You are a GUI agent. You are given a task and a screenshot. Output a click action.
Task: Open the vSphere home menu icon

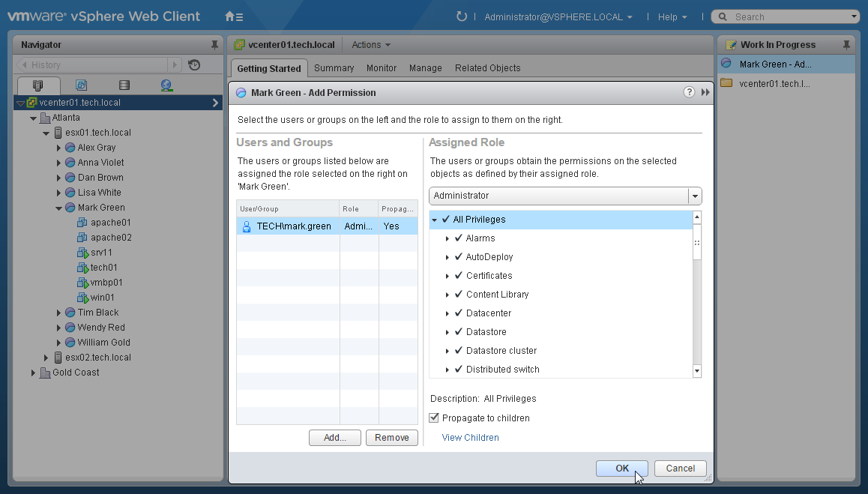[x=234, y=16]
